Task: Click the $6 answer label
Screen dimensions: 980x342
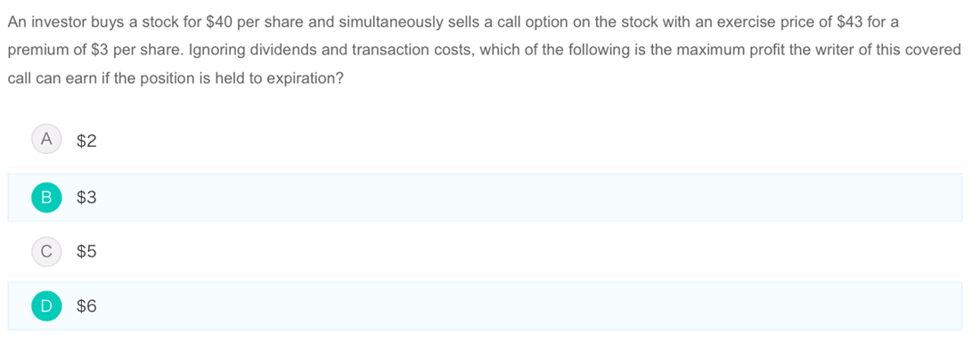Action: tap(86, 306)
